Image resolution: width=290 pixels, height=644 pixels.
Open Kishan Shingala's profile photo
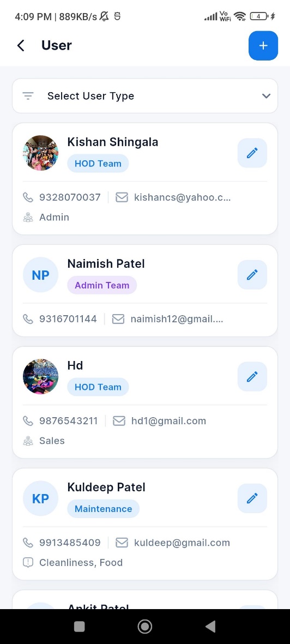pyautogui.click(x=40, y=153)
